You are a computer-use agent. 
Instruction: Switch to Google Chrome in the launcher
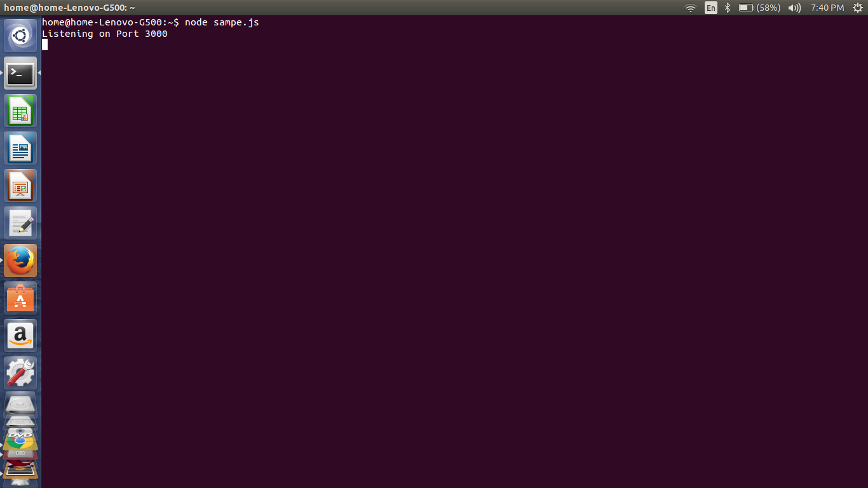pyautogui.click(x=20, y=441)
